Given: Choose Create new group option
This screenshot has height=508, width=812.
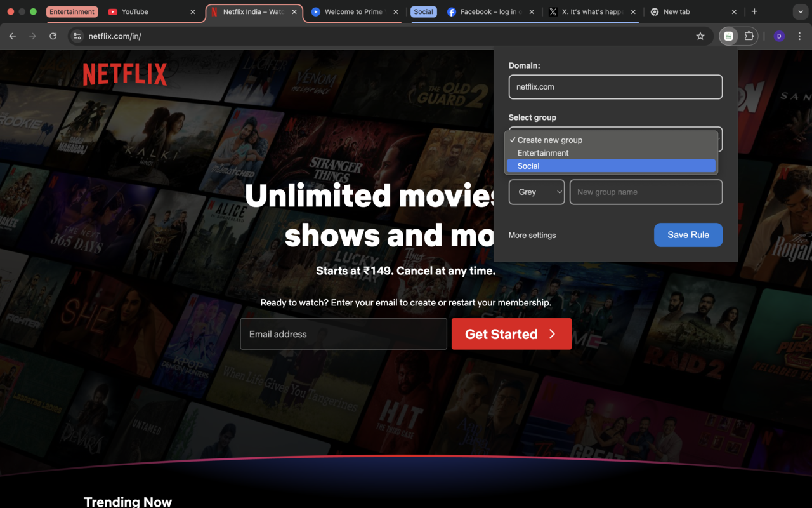Looking at the screenshot, I should 611,140.
